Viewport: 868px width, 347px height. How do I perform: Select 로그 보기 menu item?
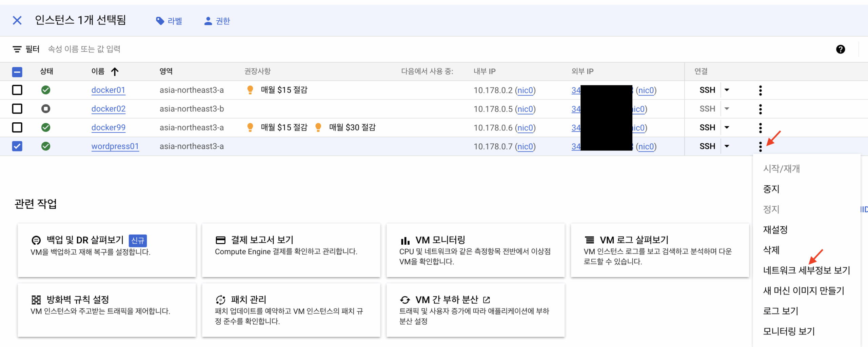tap(807, 311)
